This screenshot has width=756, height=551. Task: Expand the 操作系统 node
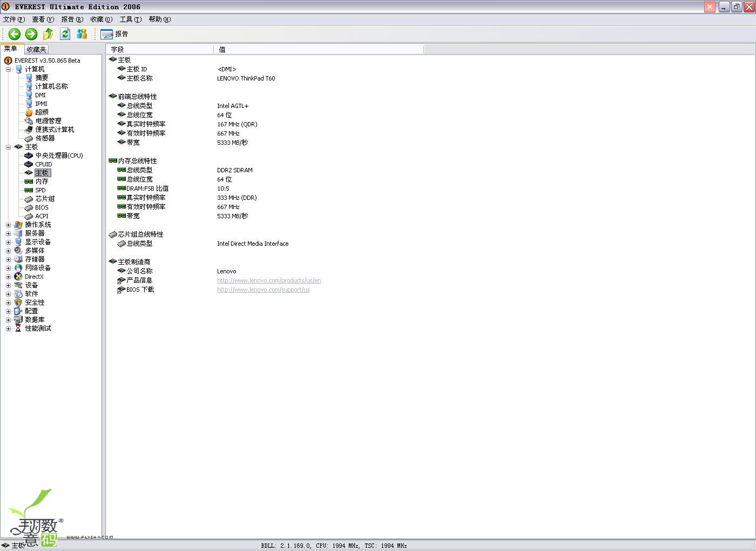[x=8, y=225]
